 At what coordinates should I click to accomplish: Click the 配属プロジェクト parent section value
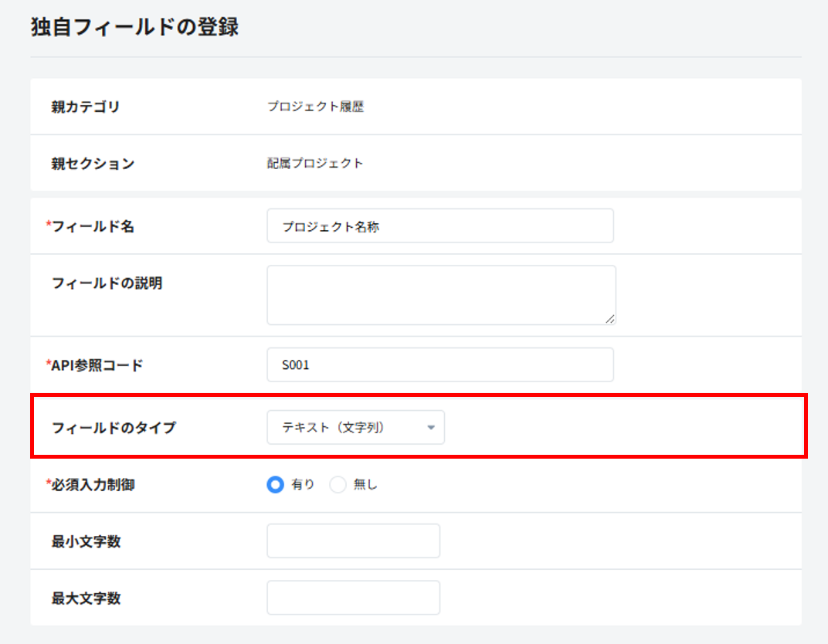tap(315, 164)
